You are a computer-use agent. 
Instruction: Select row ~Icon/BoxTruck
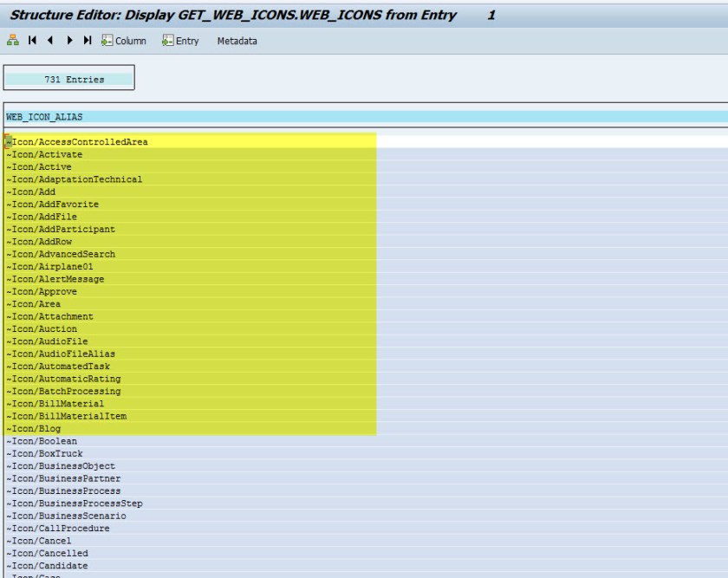[366, 454]
